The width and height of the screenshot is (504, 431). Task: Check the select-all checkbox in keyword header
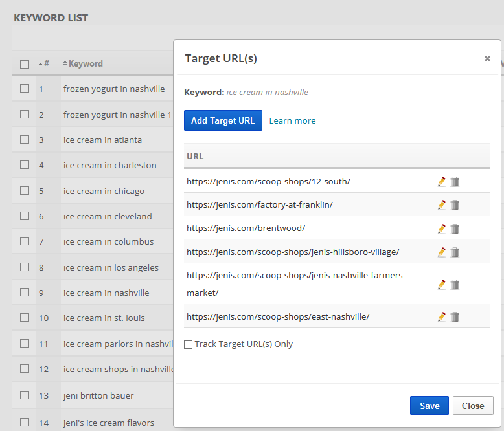click(24, 64)
